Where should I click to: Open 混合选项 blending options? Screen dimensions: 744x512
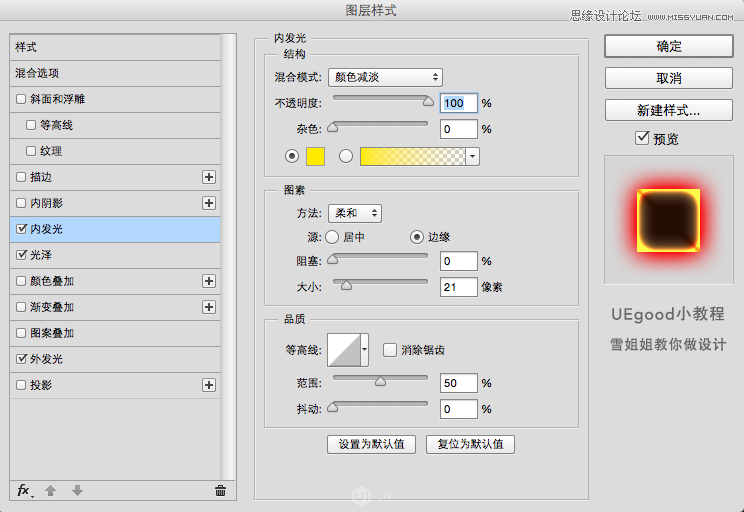point(115,73)
